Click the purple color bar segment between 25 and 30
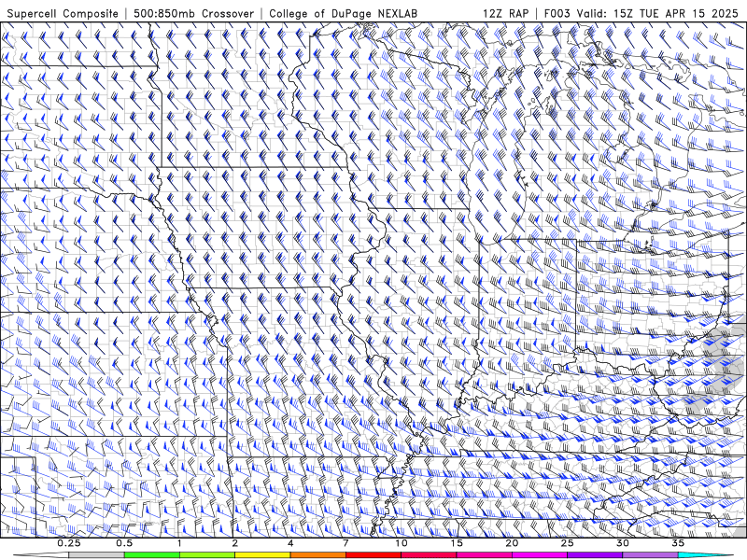 (595, 555)
